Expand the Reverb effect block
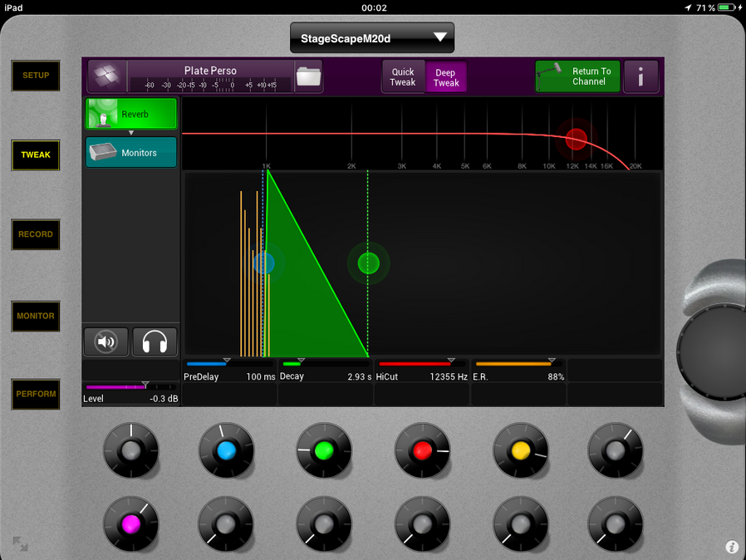The image size is (746, 560). click(131, 114)
